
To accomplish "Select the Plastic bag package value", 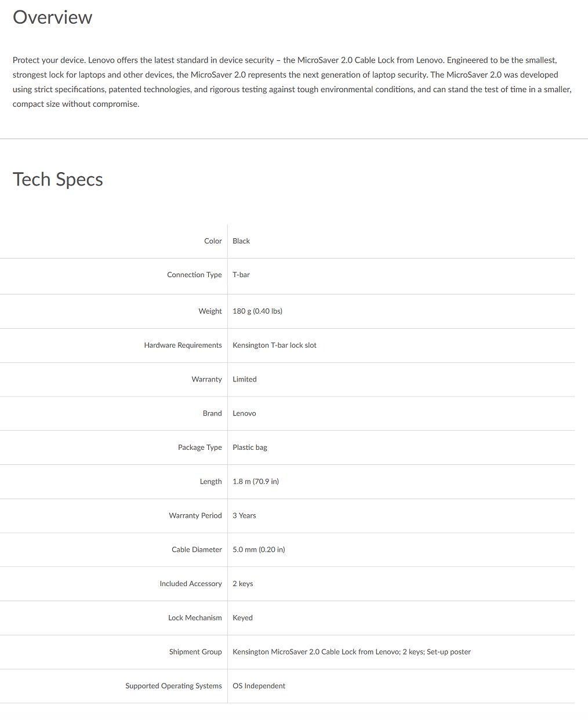I will pos(250,448).
